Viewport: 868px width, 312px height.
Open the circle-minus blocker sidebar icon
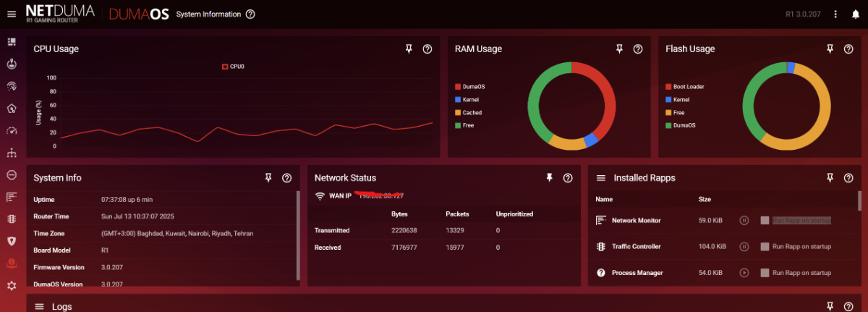pyautogui.click(x=11, y=174)
